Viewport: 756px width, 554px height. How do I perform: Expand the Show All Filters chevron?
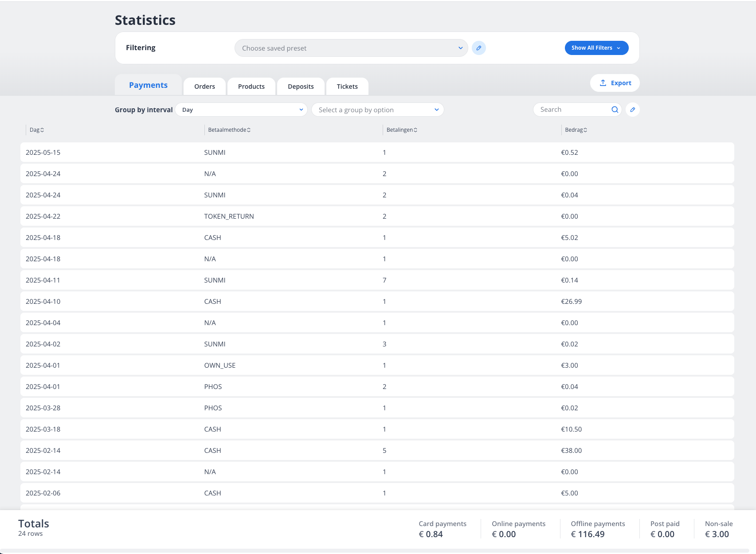pos(619,48)
